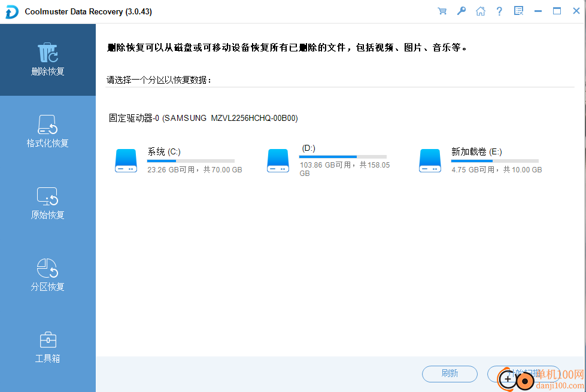This screenshot has height=392, width=586.
Task: Minimize the Coolmuster window
Action: pyautogui.click(x=538, y=11)
